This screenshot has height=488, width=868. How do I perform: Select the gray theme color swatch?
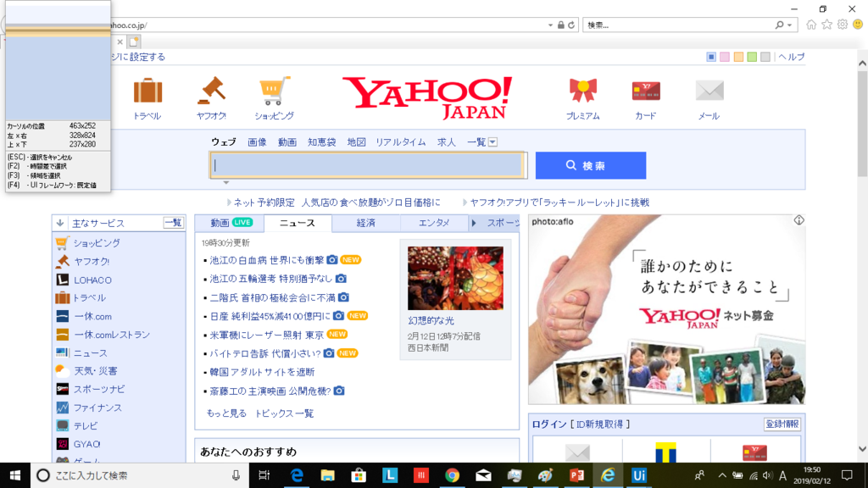pos(765,57)
